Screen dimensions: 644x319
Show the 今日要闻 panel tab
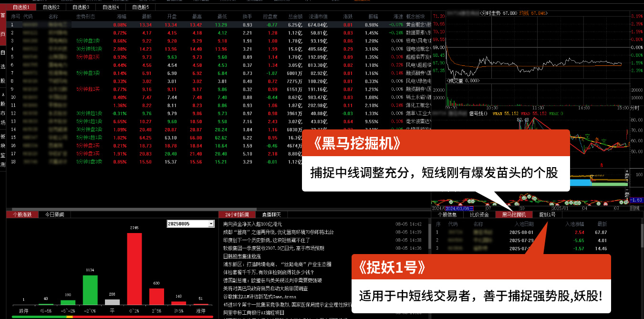tap(54, 214)
